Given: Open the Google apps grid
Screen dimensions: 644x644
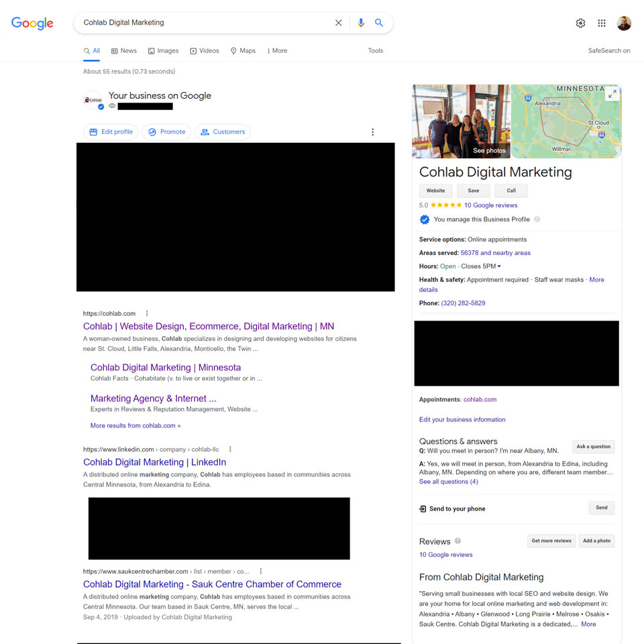Looking at the screenshot, I should pos(602,23).
